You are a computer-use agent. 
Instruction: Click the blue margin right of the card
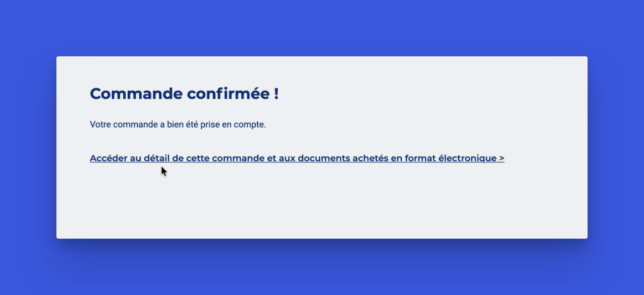(615, 147)
